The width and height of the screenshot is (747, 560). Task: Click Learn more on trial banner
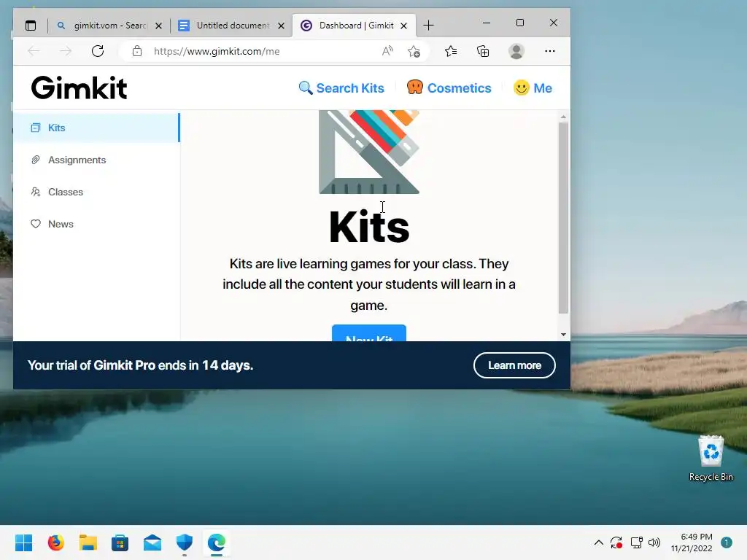pyautogui.click(x=514, y=365)
